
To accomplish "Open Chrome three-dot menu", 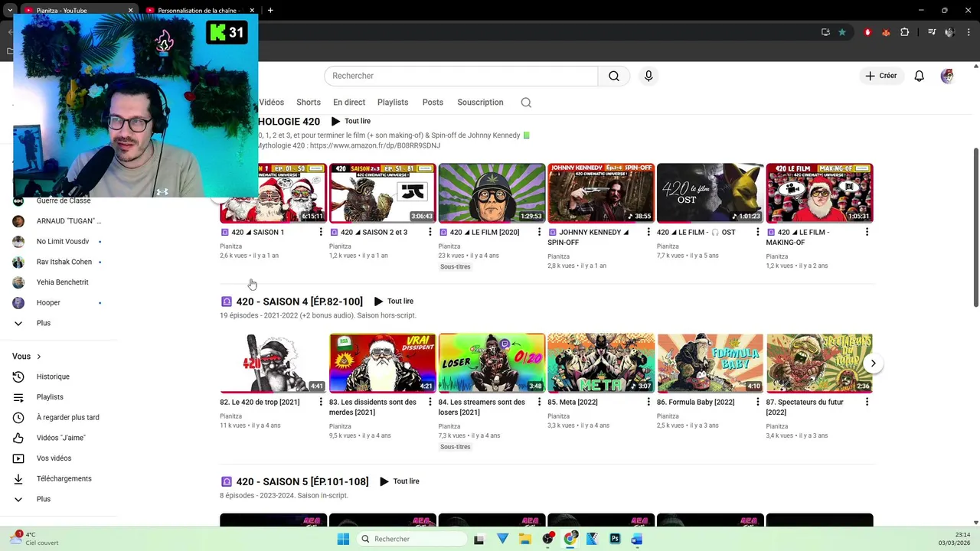I will tap(969, 32).
